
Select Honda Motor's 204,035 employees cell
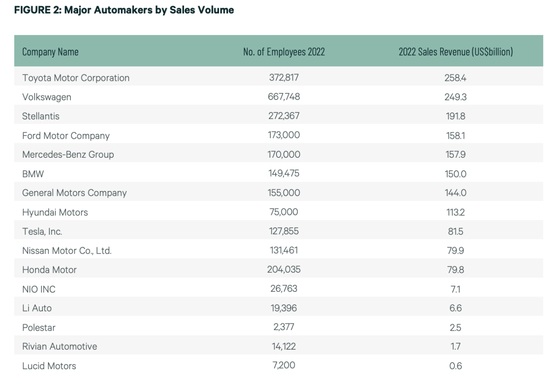click(284, 269)
